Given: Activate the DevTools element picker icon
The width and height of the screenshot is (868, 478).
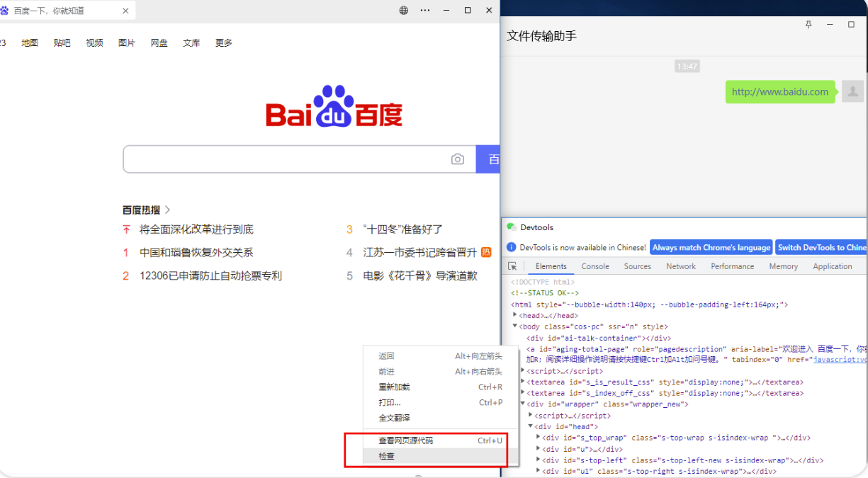Looking at the screenshot, I should pos(512,266).
